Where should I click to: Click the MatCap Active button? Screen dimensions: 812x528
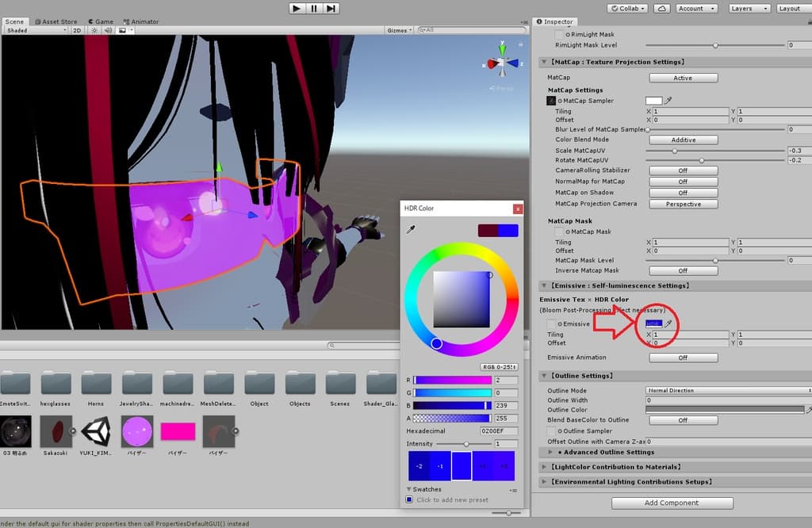(x=683, y=78)
